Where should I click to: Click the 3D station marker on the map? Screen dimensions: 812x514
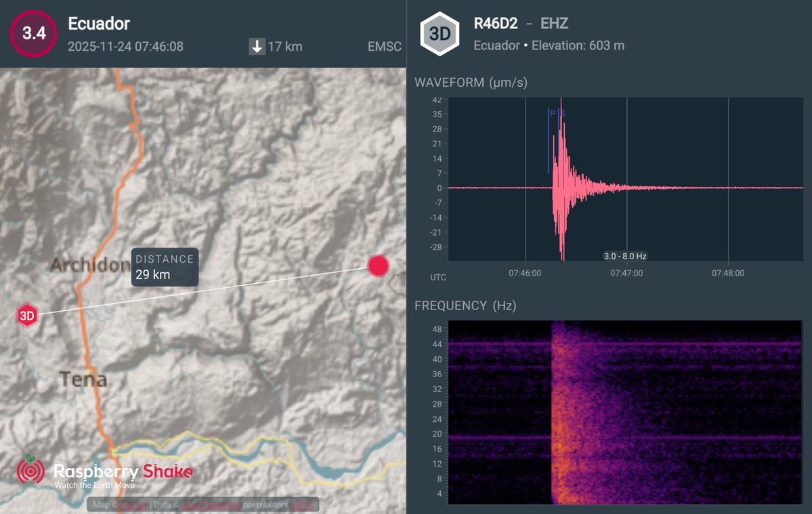click(x=27, y=316)
